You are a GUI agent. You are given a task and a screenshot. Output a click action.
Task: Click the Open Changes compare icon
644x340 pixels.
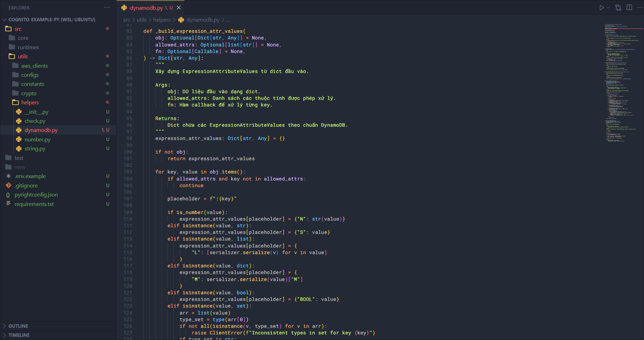click(618, 8)
